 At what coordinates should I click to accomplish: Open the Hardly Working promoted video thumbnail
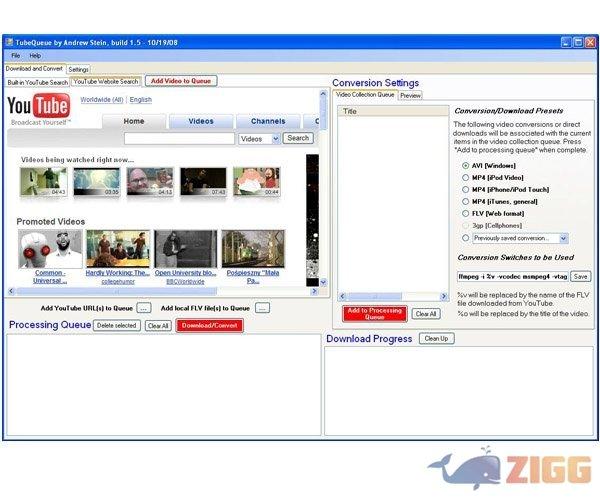(x=117, y=249)
